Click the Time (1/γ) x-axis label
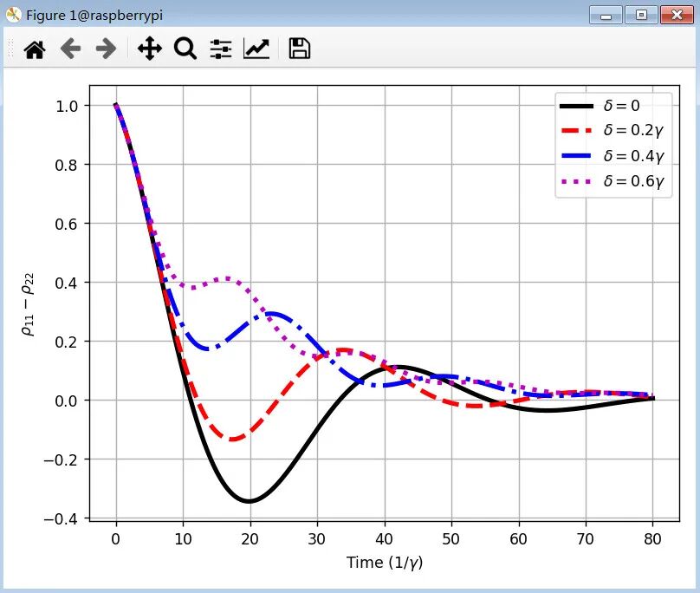 pyautogui.click(x=385, y=563)
